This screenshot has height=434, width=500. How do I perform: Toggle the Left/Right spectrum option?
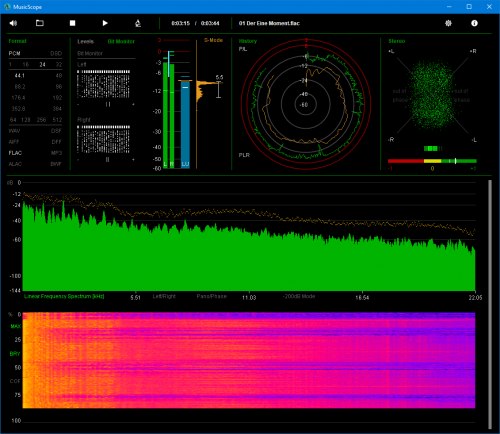point(164,296)
